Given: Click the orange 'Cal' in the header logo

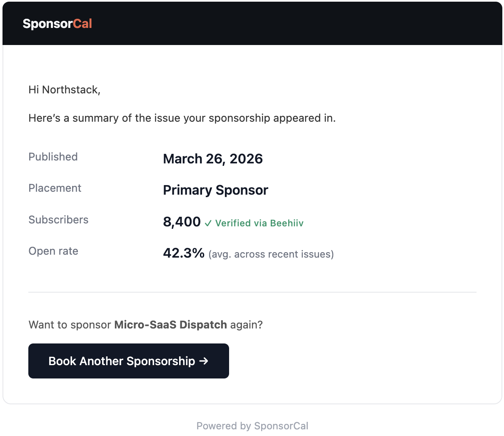Looking at the screenshot, I should pyautogui.click(x=84, y=24).
